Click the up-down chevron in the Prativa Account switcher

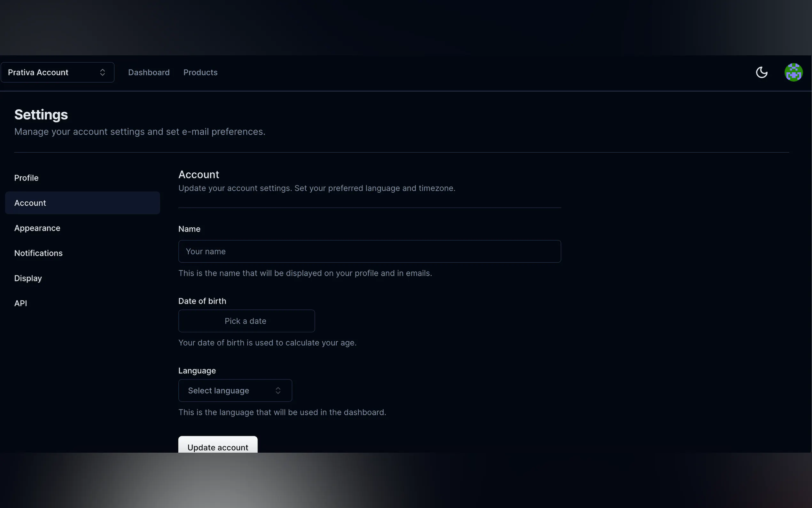tap(102, 72)
